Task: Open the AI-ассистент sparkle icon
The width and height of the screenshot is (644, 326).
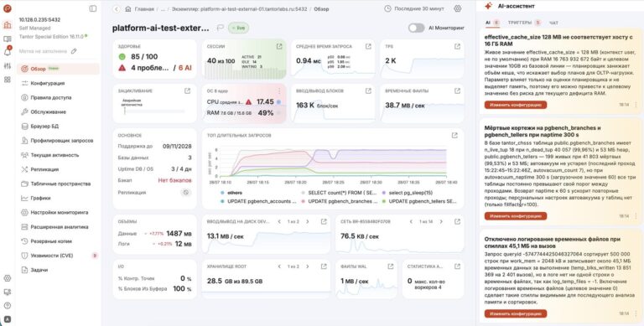Action: (488, 6)
